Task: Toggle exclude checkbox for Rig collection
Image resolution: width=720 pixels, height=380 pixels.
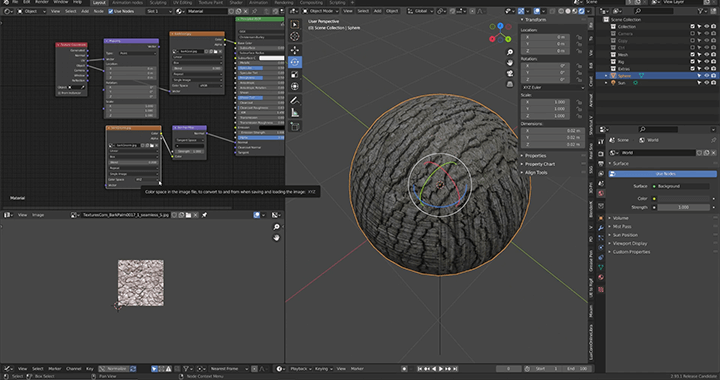Action: [692, 61]
